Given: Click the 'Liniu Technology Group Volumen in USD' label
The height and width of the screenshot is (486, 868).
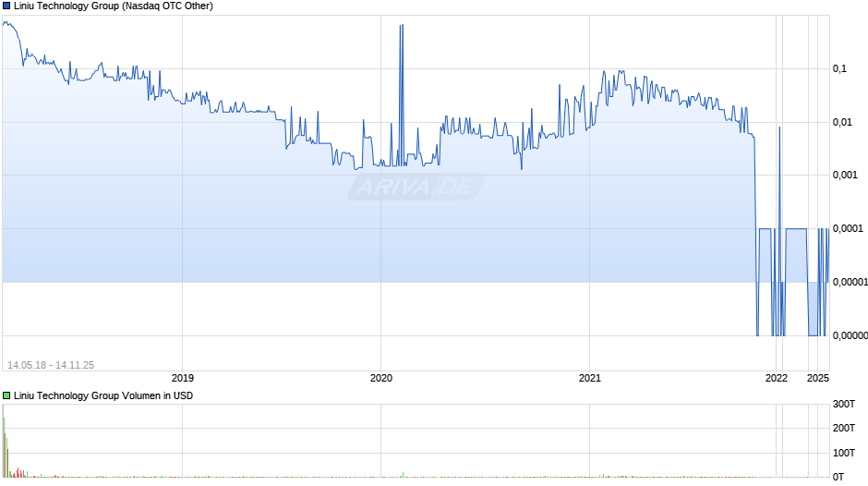Looking at the screenshot, I should [103, 395].
